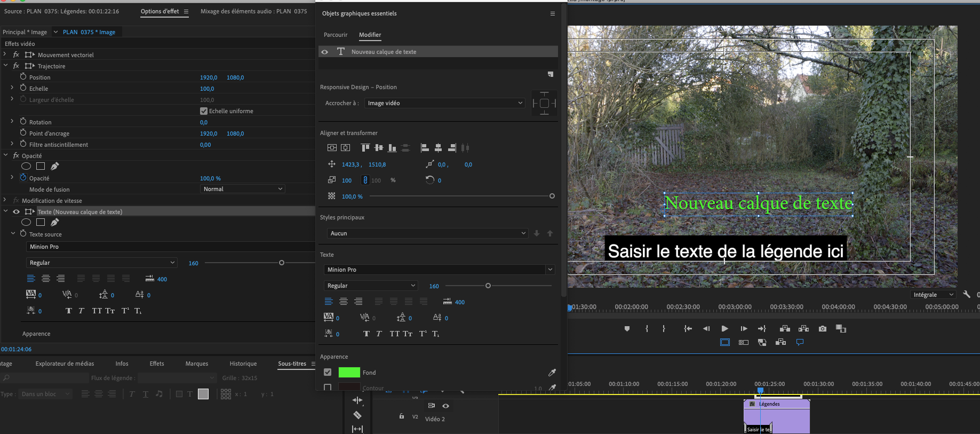Select center text alignment in Essential Graphics
Image resolution: width=980 pixels, height=434 pixels.
point(344,302)
